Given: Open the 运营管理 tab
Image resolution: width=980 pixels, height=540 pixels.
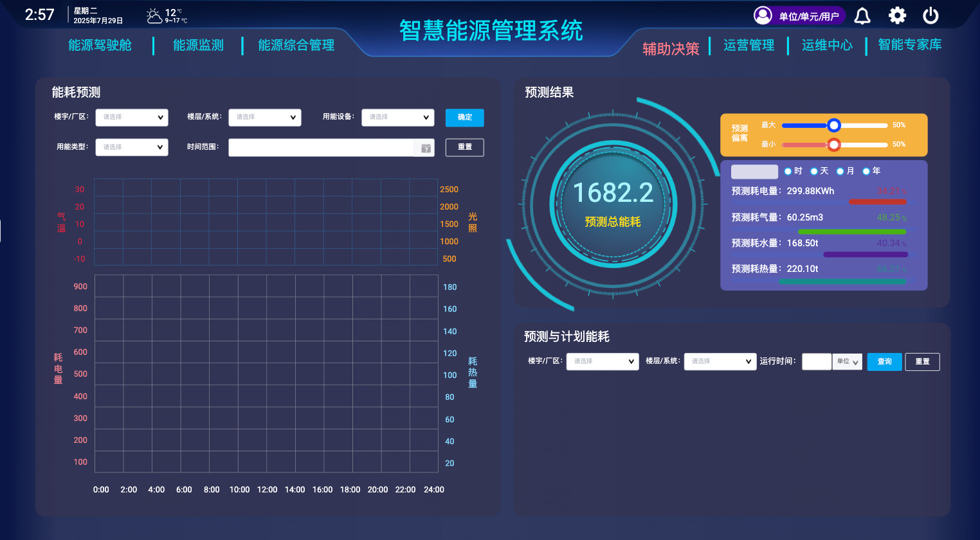Looking at the screenshot, I should (749, 45).
